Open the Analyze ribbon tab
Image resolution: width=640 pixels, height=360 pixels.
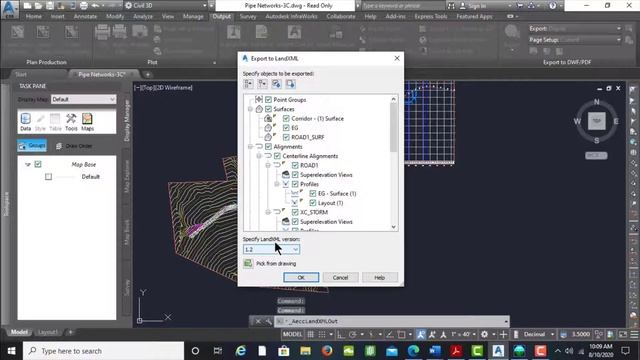coord(143,17)
